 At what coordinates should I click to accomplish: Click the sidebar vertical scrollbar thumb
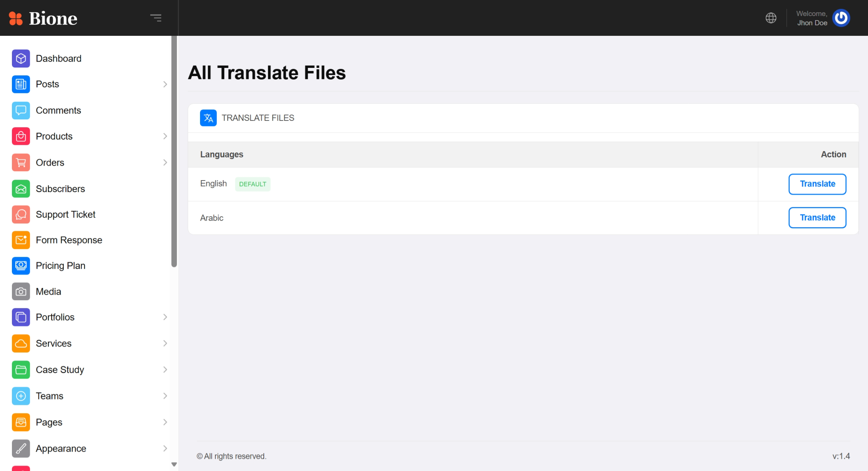[174, 151]
